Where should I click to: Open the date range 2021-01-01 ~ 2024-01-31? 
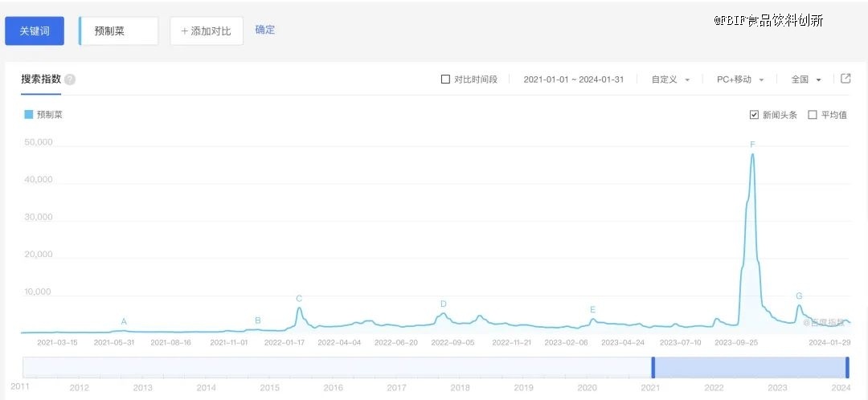574,79
